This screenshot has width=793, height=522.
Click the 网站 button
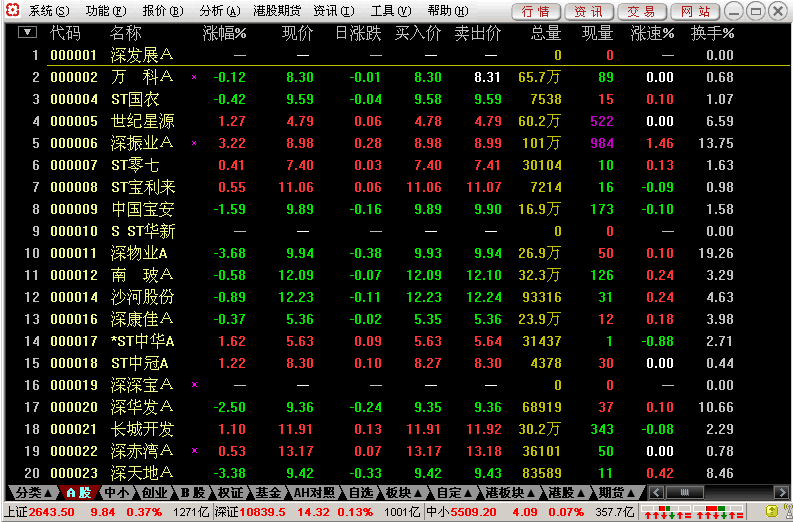[695, 11]
